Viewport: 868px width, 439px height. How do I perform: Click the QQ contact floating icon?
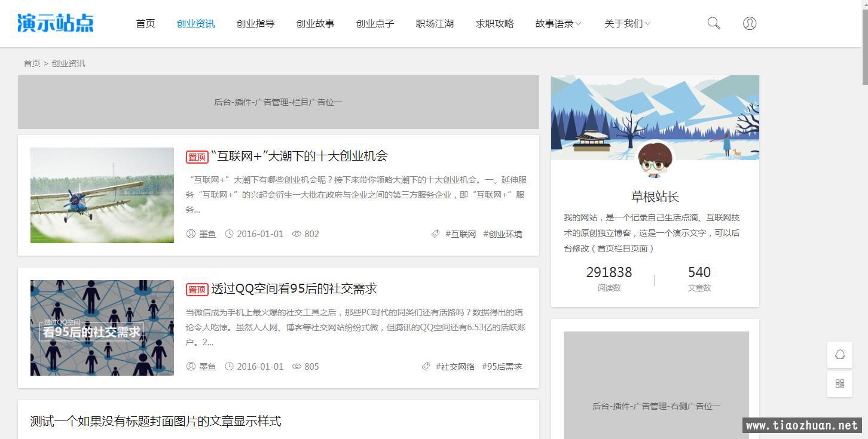[x=839, y=355]
